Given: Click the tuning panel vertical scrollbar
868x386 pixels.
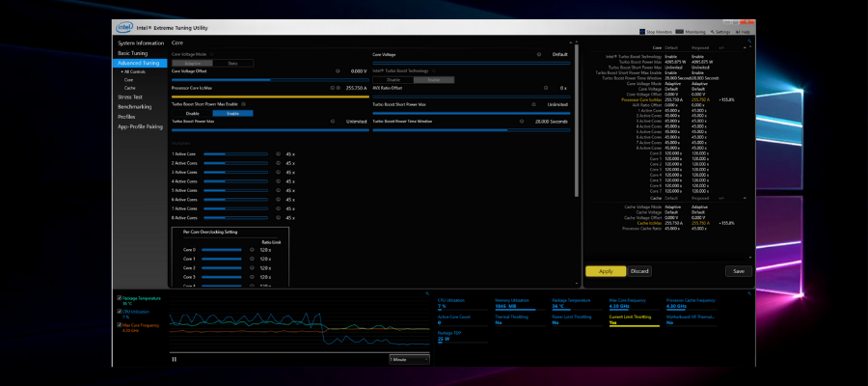Looking at the screenshot, I should (577, 121).
